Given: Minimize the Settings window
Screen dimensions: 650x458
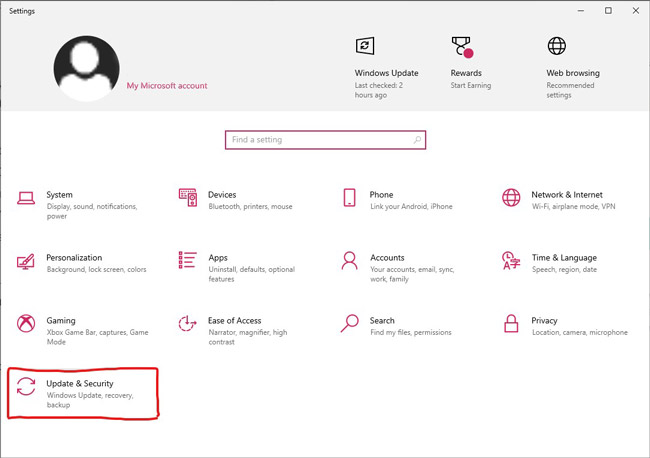Looking at the screenshot, I should (581, 11).
